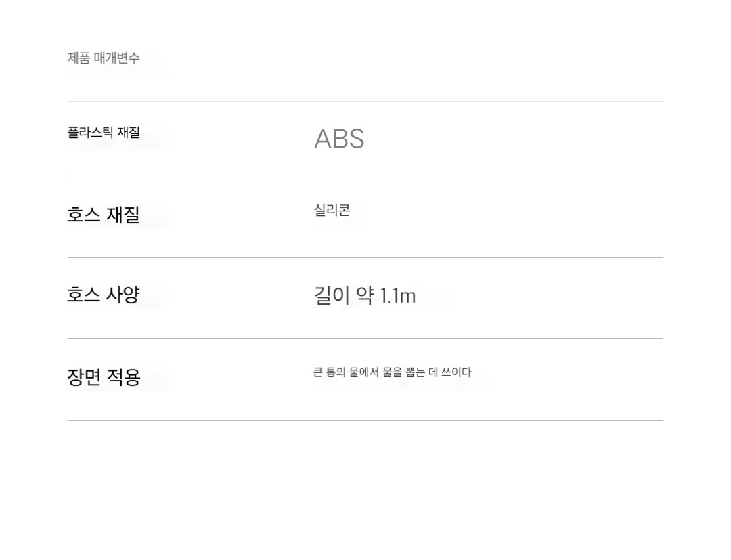Viewport: 731px width, 560px height.
Task: Click the bottom divider under 장면 적용
Action: (365, 420)
